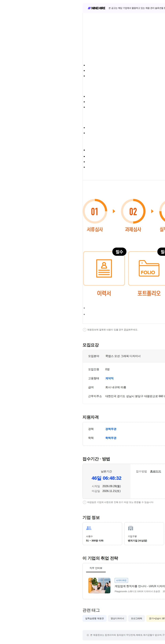Select the 02 과제심사 step circle
The image size is (165, 644).
click(x=133, y=211)
